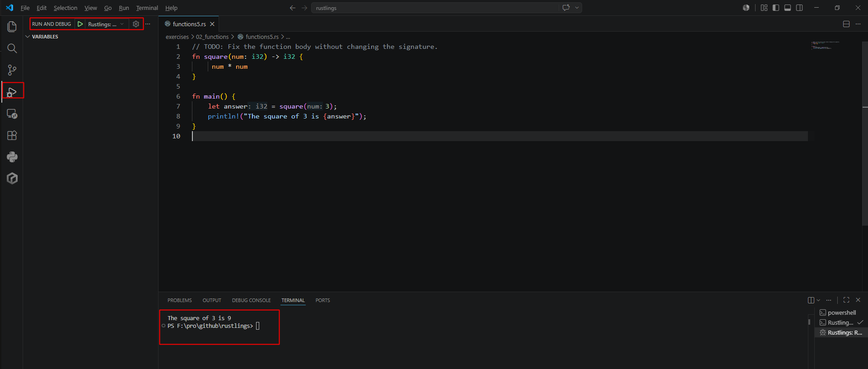Screen dimensions: 868x369
Task: Open the hexagon cube activity bar icon
Action: (x=12, y=179)
